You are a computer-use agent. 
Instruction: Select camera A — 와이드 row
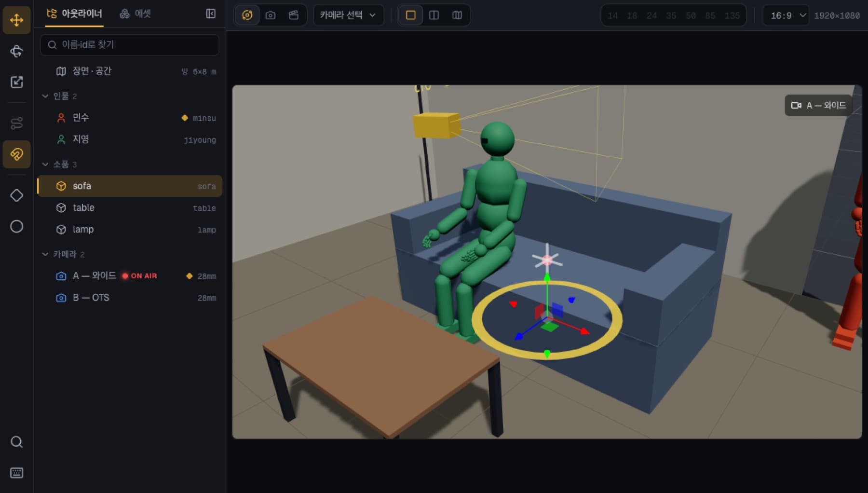click(130, 276)
